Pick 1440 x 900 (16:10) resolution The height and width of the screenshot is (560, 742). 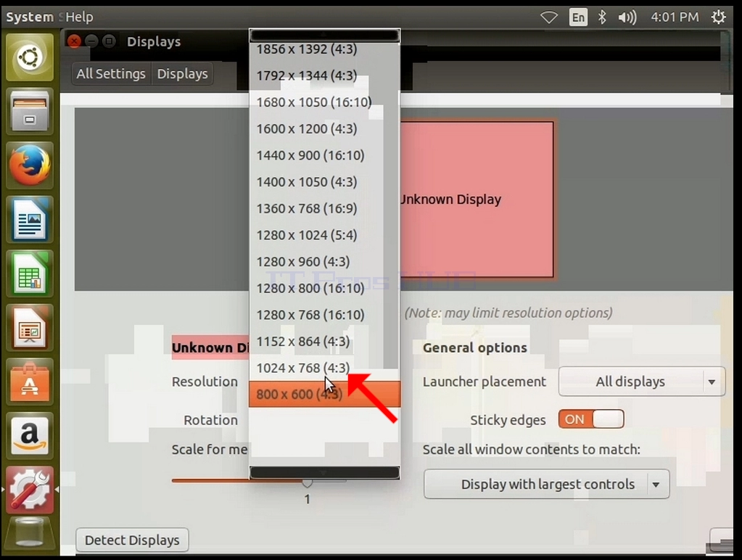click(324, 155)
